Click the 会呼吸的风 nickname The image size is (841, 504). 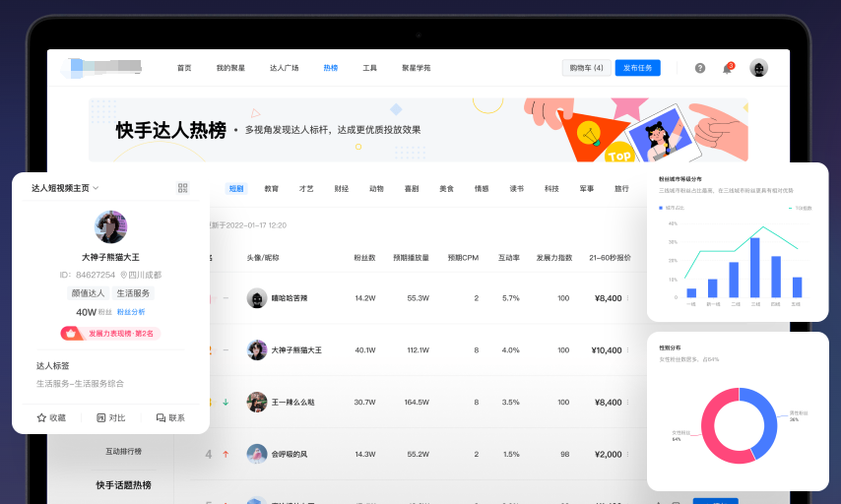(x=290, y=454)
